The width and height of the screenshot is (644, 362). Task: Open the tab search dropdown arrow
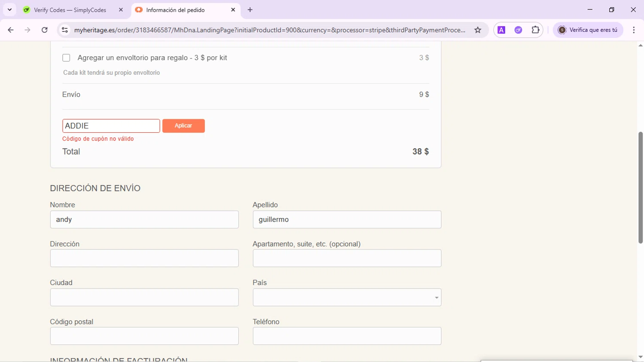(x=9, y=9)
